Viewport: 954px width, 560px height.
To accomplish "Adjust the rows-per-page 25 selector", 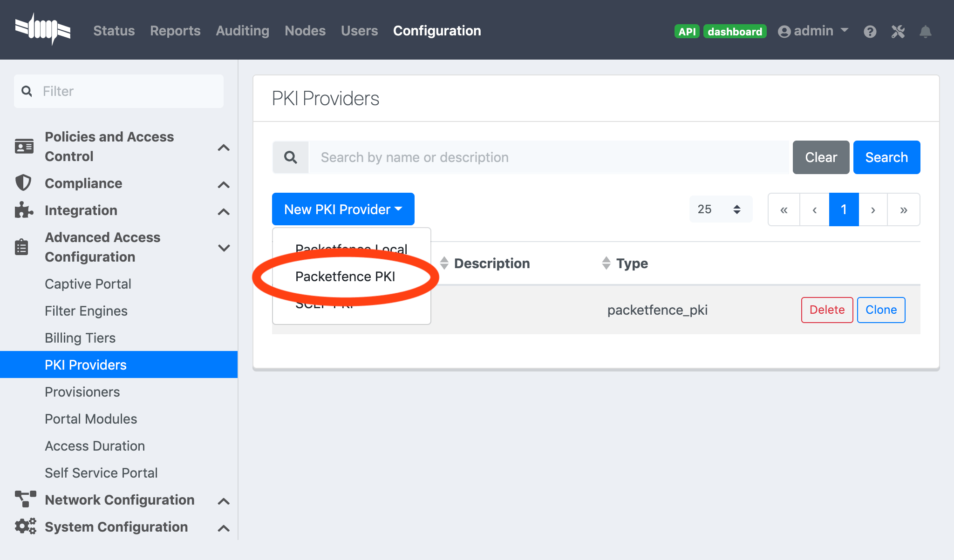I will [x=720, y=209].
